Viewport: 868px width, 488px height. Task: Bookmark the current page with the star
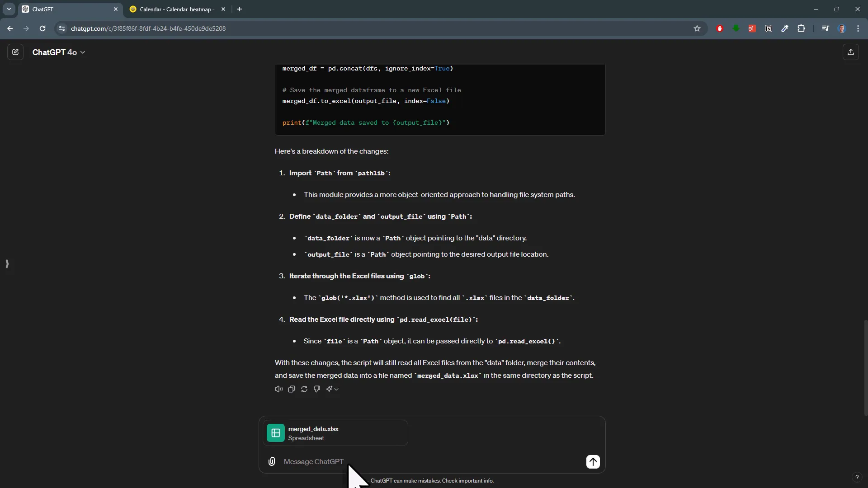pos(697,28)
